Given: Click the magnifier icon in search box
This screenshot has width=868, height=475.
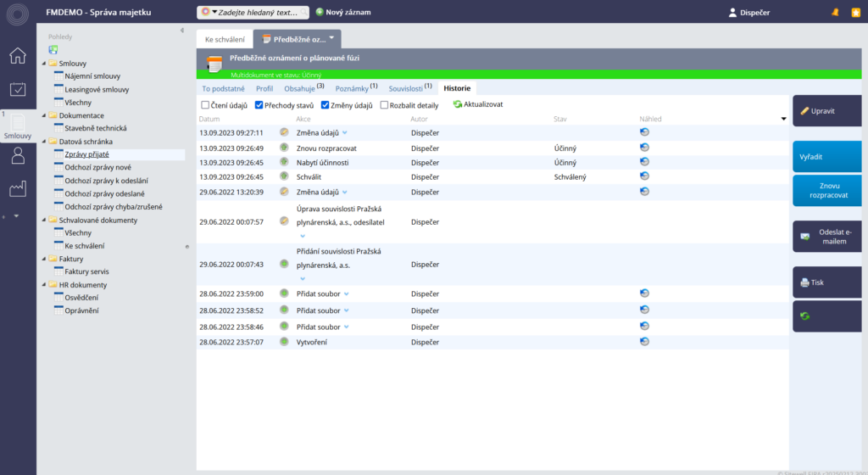Looking at the screenshot, I should [x=304, y=12].
